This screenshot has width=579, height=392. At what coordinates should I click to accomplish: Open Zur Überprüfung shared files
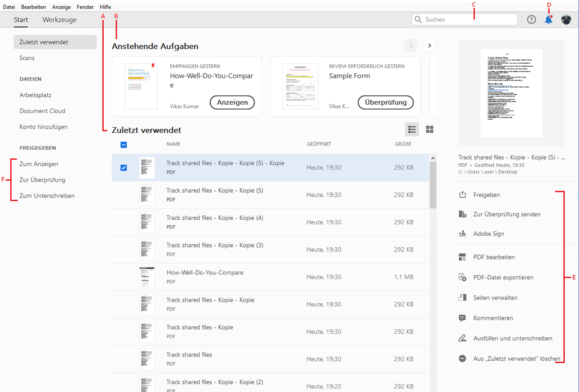pos(42,180)
